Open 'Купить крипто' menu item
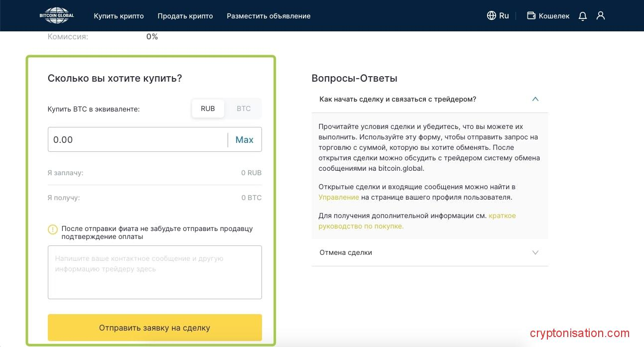 119,16
